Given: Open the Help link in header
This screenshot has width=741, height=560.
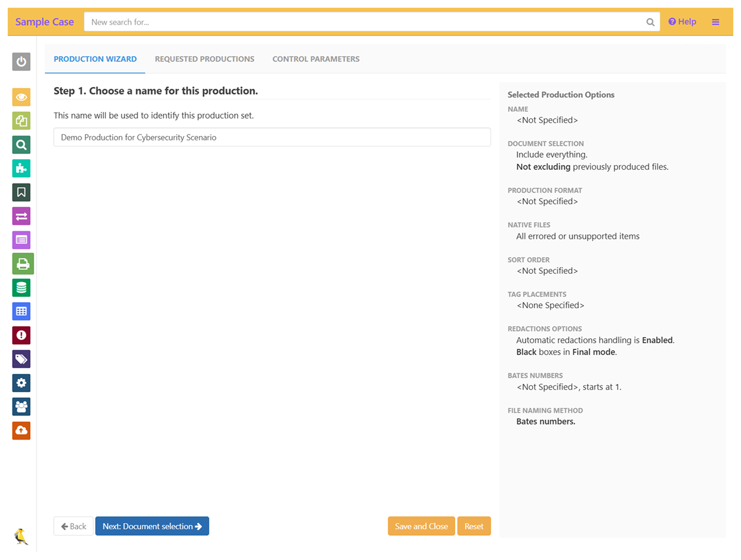Looking at the screenshot, I should 682,22.
